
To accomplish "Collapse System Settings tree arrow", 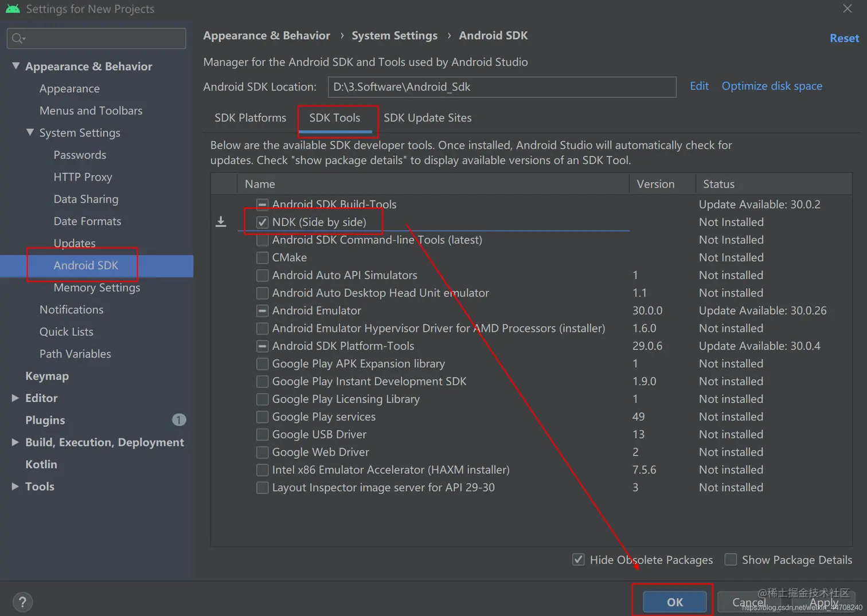I will [30, 132].
